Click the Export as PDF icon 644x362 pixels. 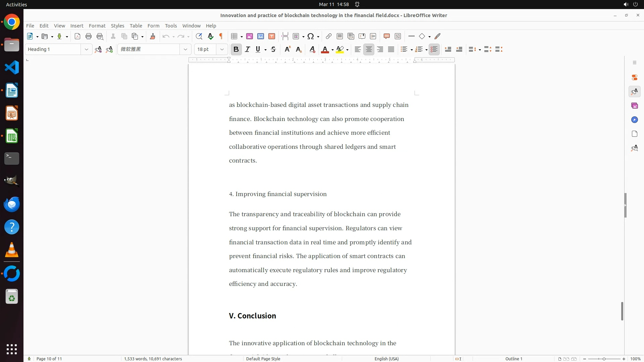pos(77,36)
